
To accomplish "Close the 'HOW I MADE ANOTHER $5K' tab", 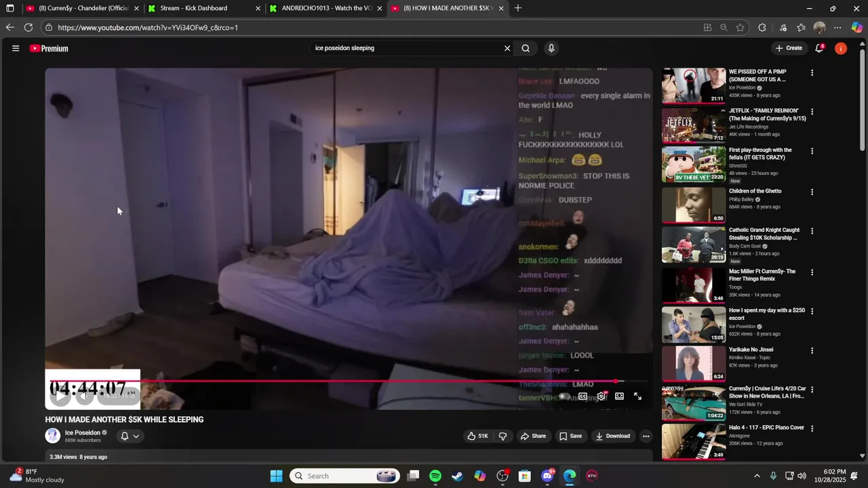I will click(x=501, y=8).
